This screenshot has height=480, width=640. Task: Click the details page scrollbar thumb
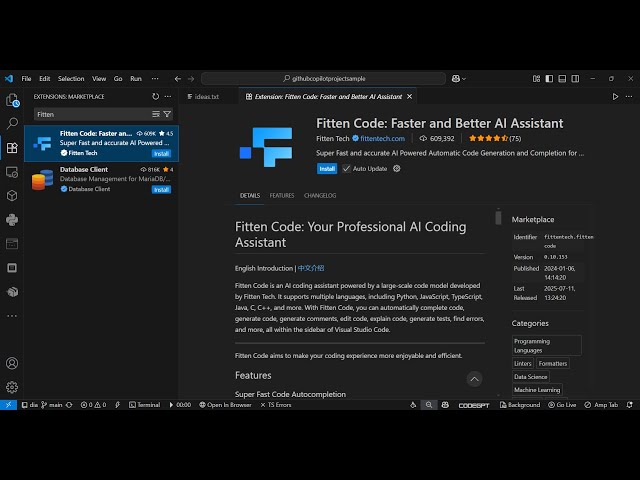498,217
